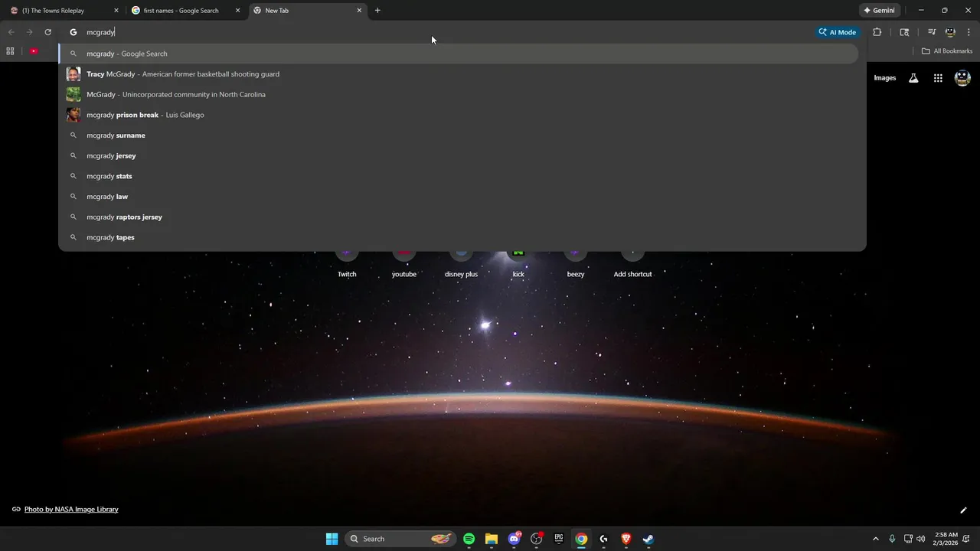This screenshot has height=551, width=980.
Task: Select mcgrady raptors jersey suggestion
Action: coord(458,217)
